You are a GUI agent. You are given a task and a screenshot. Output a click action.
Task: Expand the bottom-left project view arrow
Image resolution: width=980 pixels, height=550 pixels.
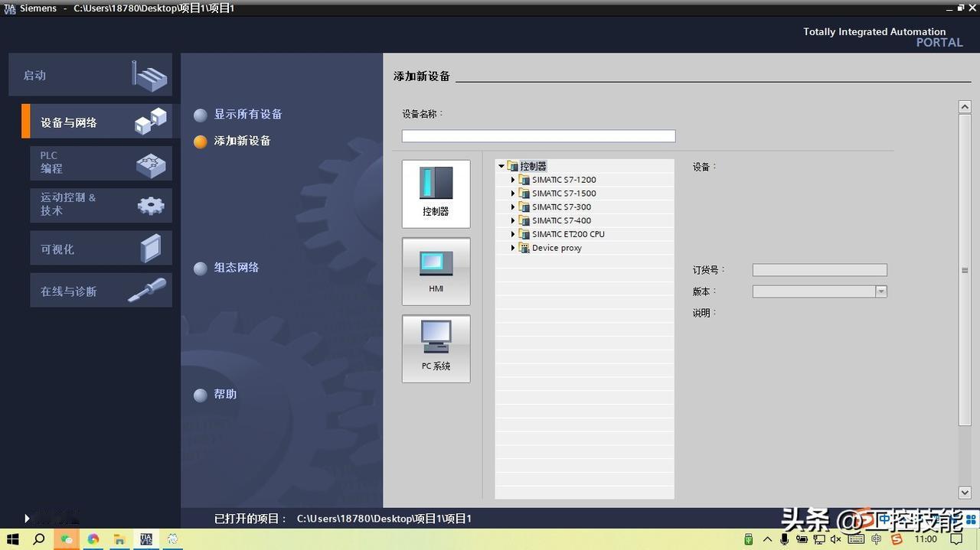[27, 519]
